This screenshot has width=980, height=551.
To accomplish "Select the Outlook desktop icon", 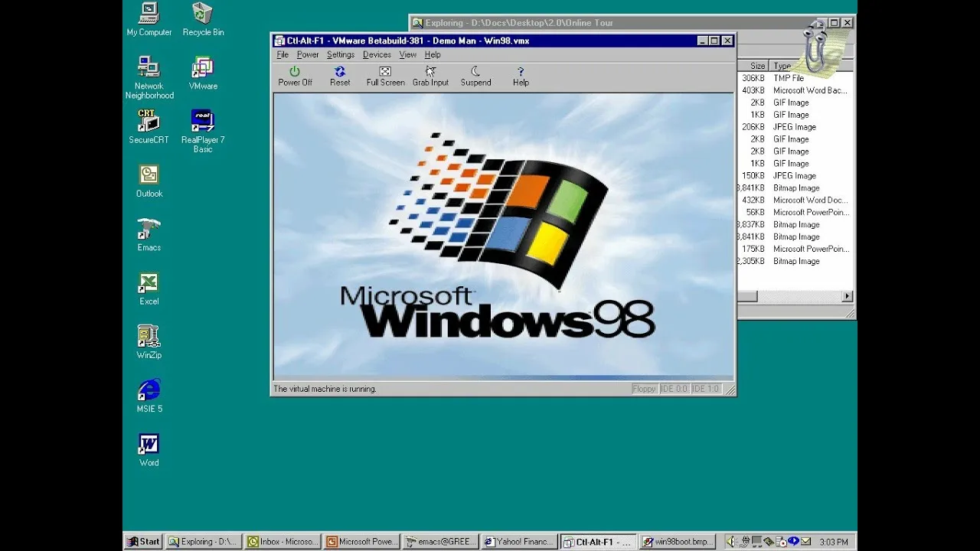I will click(149, 181).
